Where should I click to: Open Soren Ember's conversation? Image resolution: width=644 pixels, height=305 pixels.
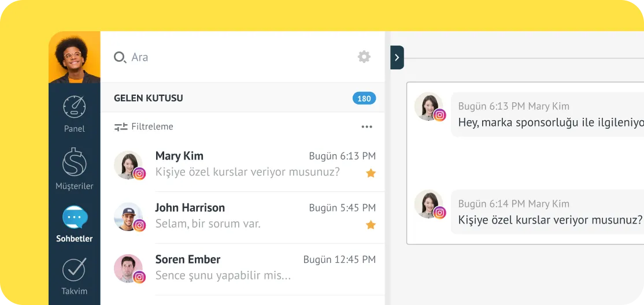243,268
